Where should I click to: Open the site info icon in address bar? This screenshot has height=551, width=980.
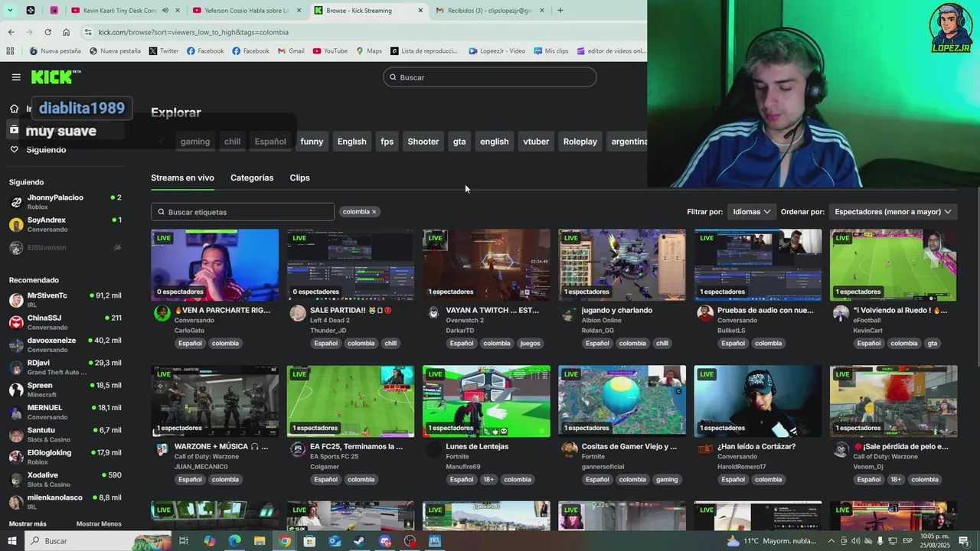point(88,32)
